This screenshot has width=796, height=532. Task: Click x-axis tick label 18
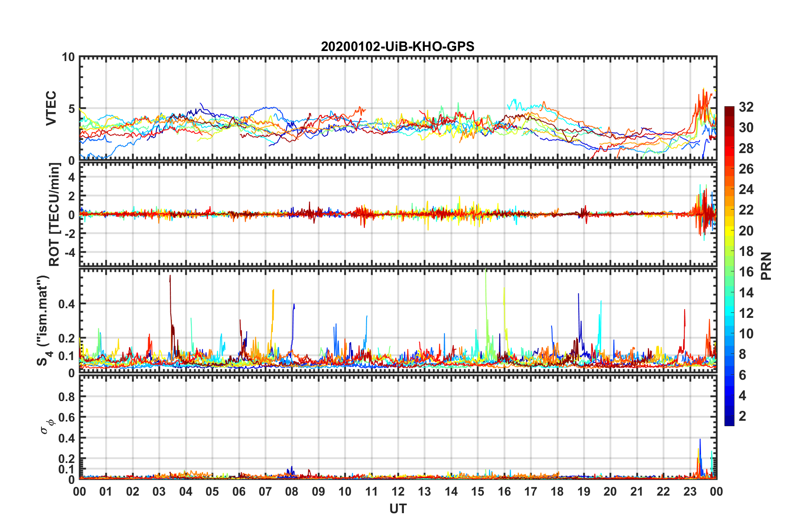557,491
